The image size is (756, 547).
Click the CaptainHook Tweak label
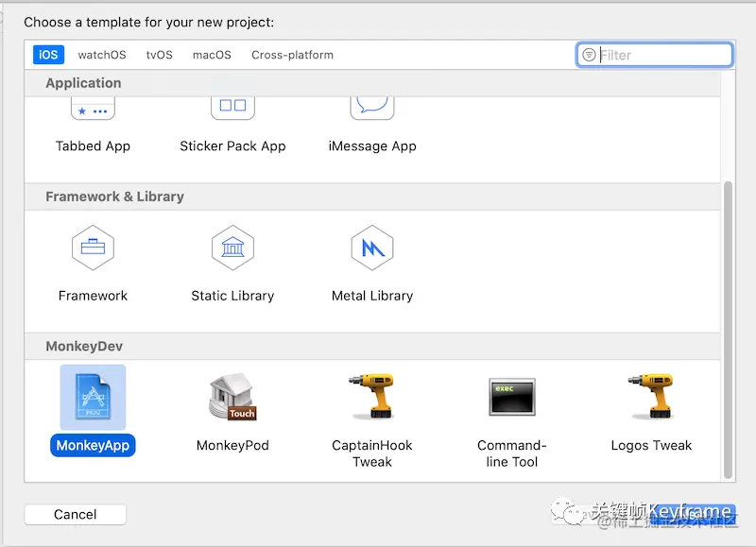372,453
